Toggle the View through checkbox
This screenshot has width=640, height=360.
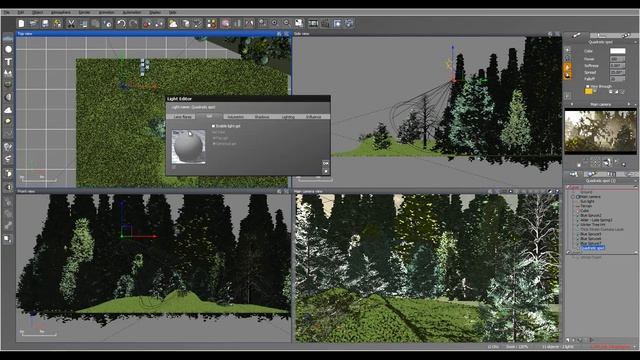point(588,87)
